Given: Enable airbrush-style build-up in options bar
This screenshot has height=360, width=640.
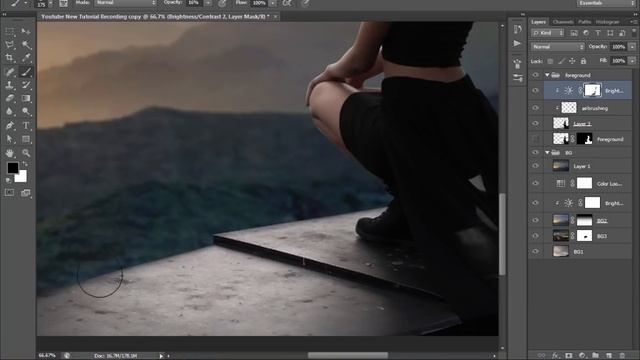Looking at the screenshot, I should pos(287,3).
